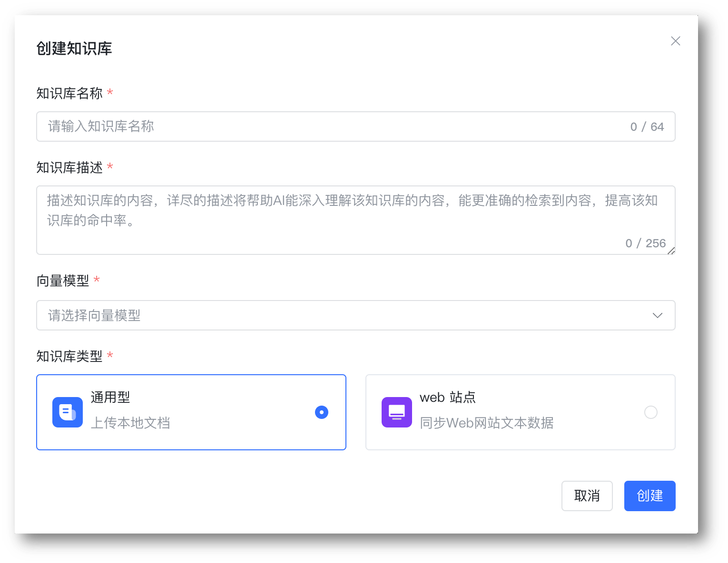Click the 创建 button

pos(649,495)
